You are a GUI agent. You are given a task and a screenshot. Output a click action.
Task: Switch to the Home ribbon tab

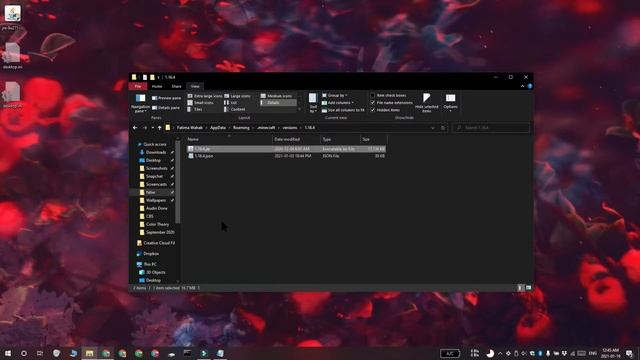[x=157, y=87]
